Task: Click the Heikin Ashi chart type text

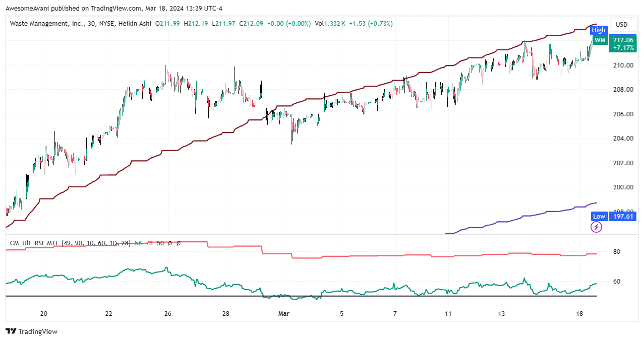Action: (x=135, y=23)
